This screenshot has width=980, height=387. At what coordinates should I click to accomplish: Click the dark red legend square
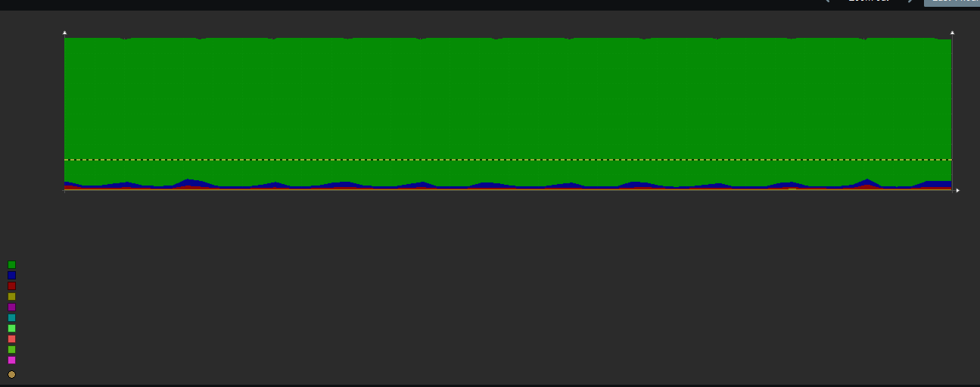11,286
